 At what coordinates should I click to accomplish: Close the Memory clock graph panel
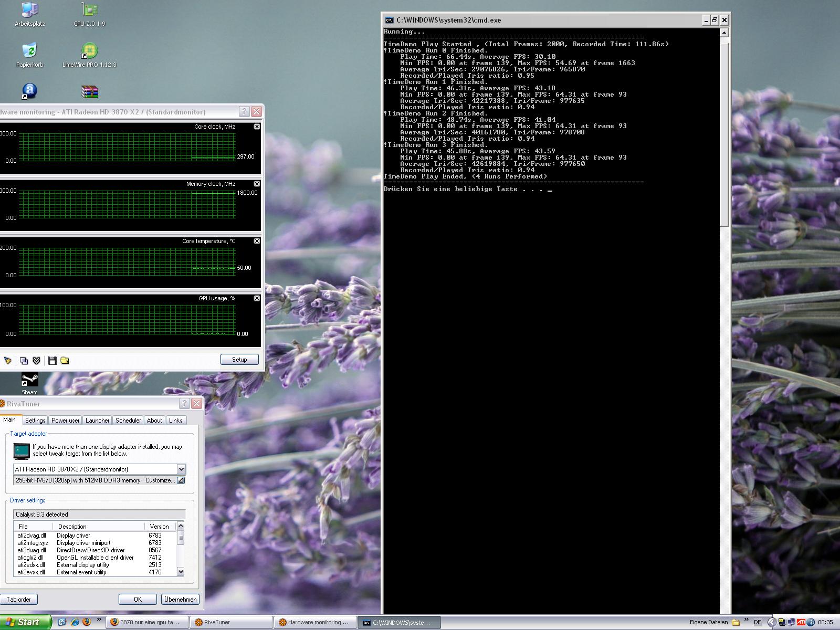[257, 184]
